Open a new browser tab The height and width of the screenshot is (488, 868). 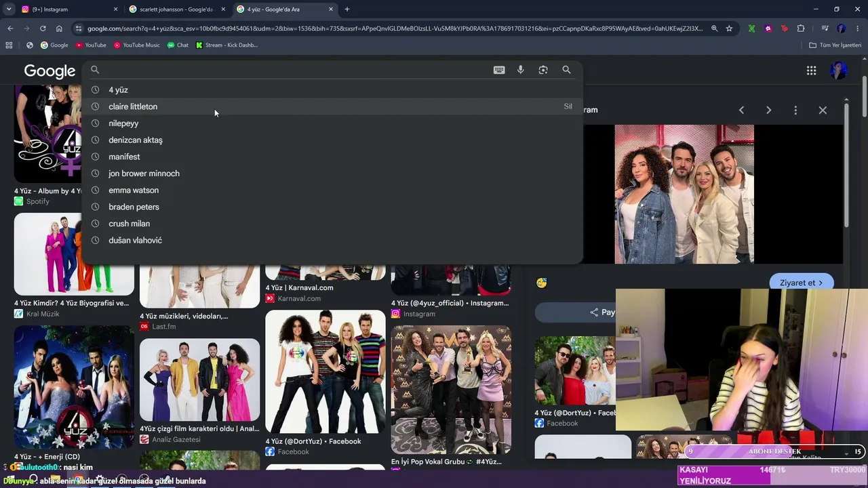(x=347, y=9)
